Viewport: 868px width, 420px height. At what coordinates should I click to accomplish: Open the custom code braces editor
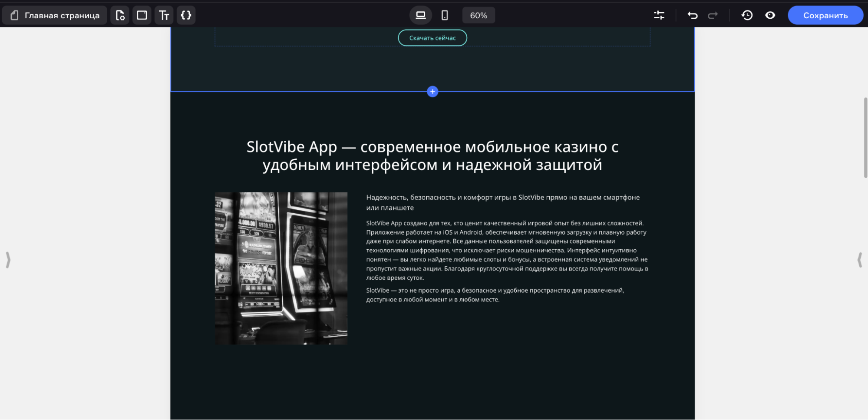186,15
